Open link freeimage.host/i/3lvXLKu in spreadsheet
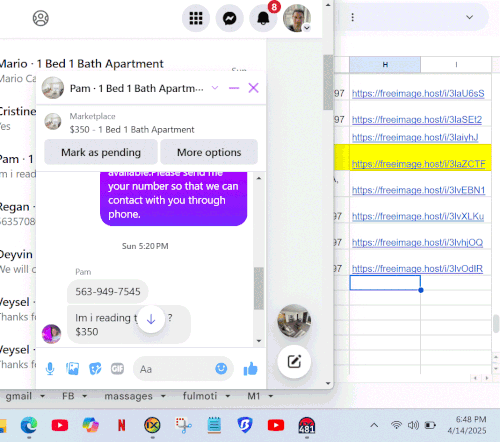This screenshot has height=442, width=500. 418,216
